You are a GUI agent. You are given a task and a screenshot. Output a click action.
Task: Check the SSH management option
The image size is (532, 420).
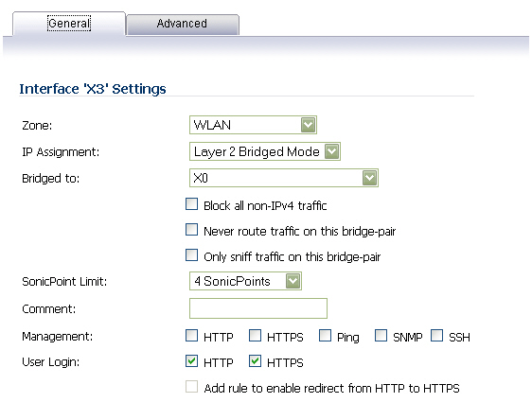(x=437, y=336)
